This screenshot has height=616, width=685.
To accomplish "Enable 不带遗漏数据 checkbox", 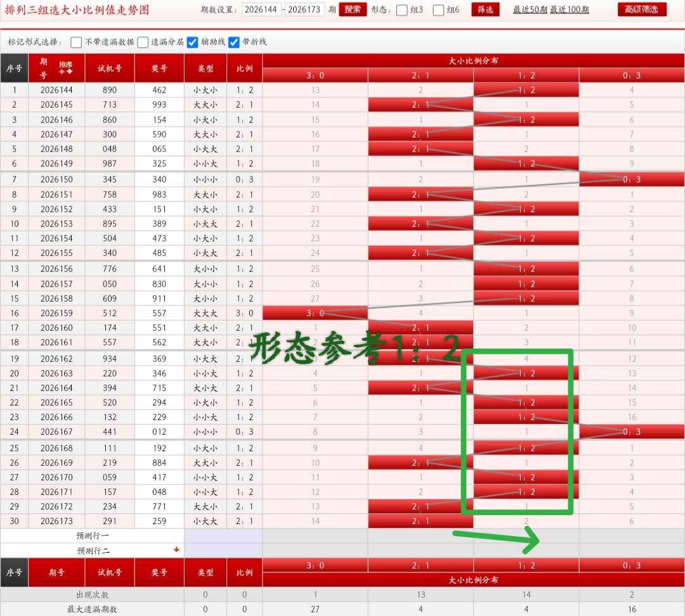I will coord(76,42).
